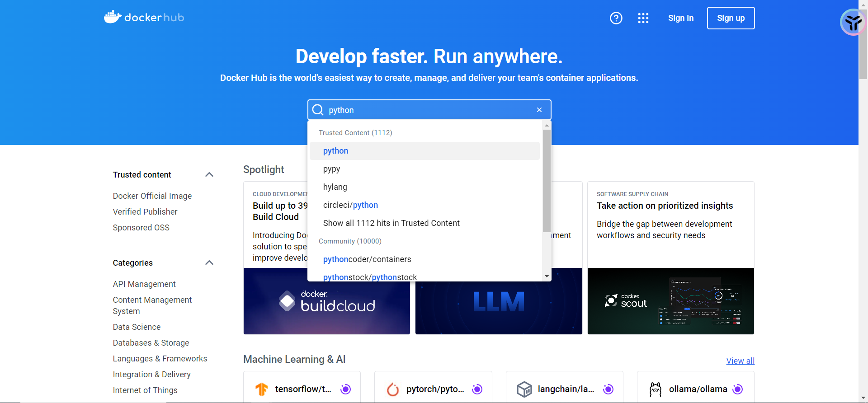The width and height of the screenshot is (868, 403).
Task: Open View all for Machine Learning & AI
Action: coord(740,361)
